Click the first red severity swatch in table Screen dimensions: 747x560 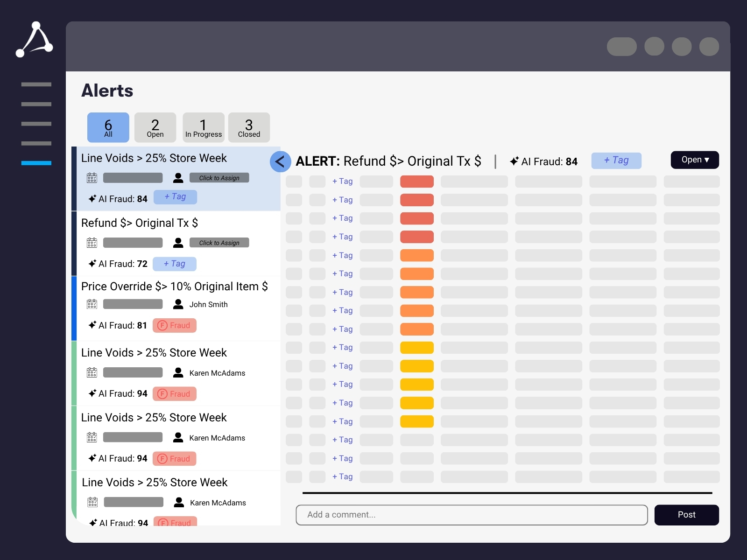tap(416, 182)
